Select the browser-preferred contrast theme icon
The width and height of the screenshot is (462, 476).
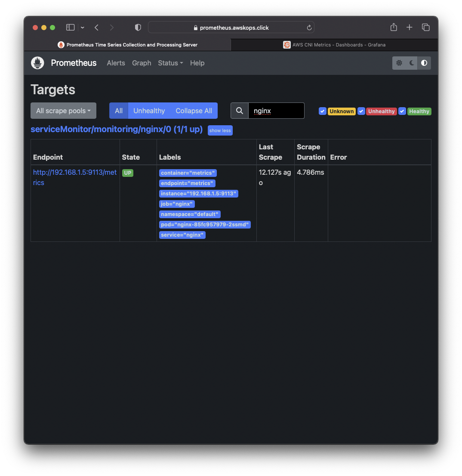424,63
